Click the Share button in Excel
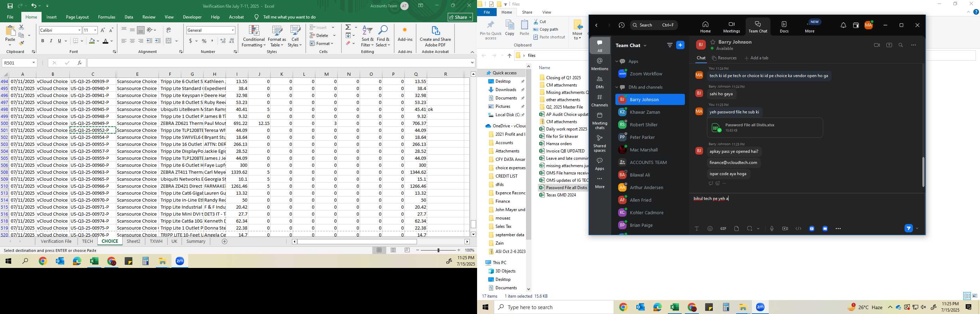Image resolution: width=980 pixels, height=314 pixels. (x=460, y=17)
